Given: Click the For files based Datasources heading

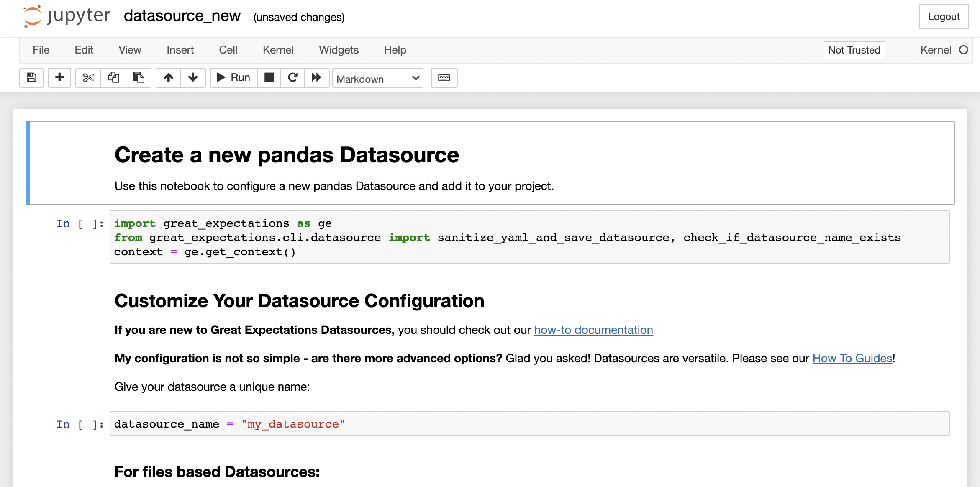Looking at the screenshot, I should click(x=217, y=472).
